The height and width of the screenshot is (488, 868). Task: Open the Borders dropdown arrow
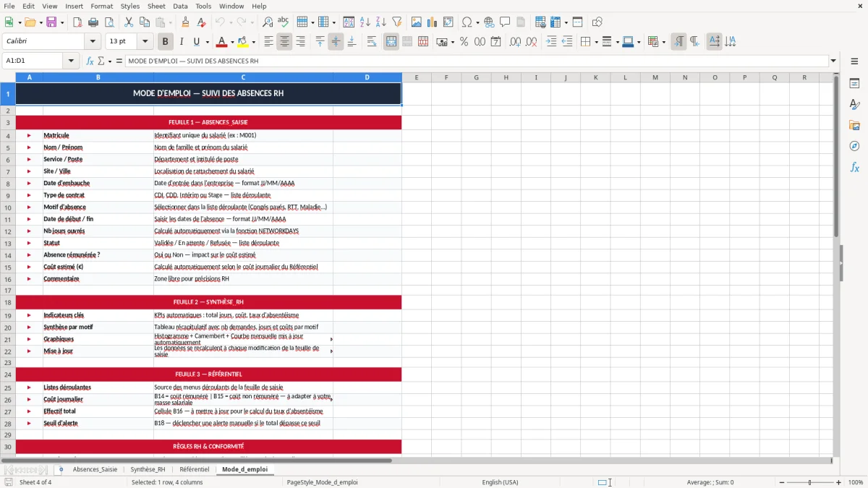click(597, 42)
